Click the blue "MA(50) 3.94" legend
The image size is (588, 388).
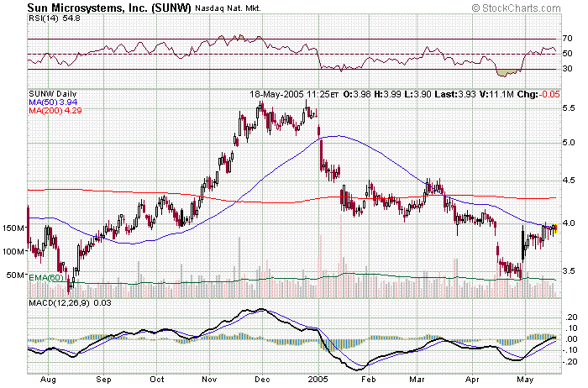coord(53,102)
